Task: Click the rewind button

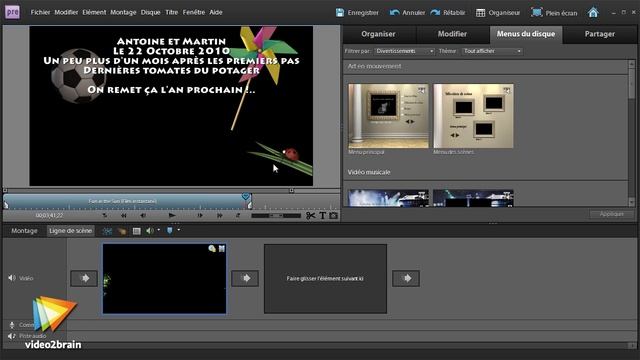Action: click(124, 216)
